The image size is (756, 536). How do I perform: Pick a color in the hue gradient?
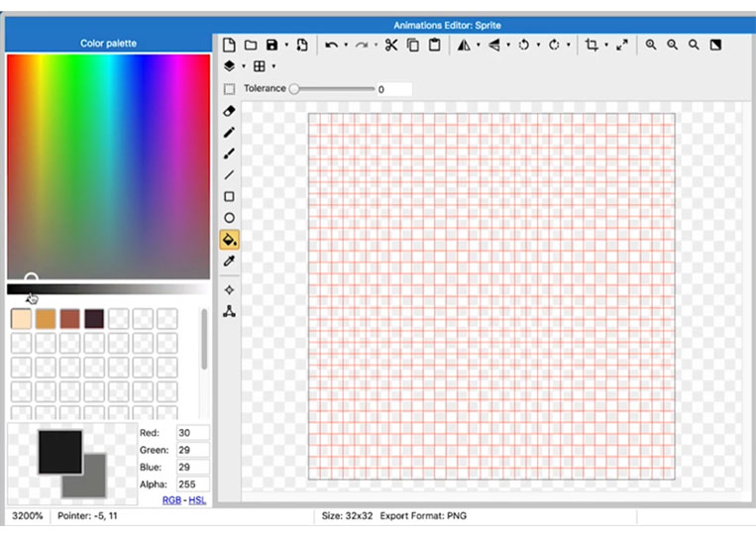click(108, 166)
